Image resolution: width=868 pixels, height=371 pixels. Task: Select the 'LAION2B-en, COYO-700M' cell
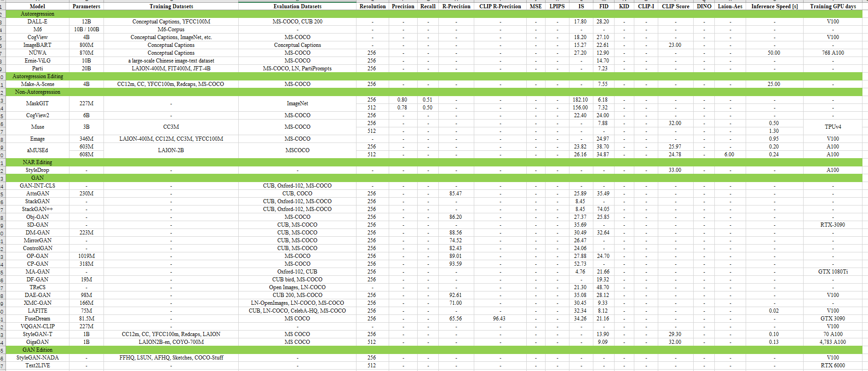171,342
